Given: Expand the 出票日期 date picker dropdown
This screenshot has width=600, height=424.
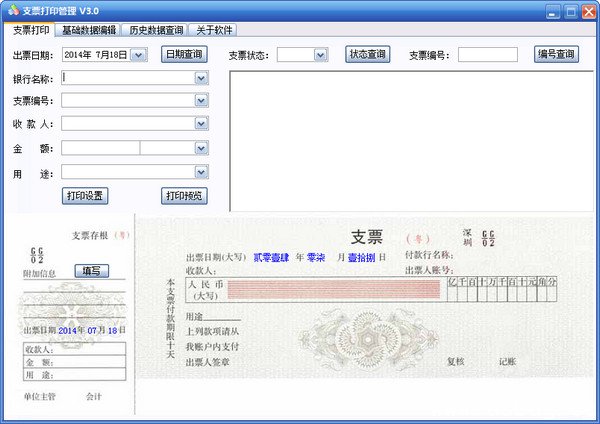Looking at the screenshot, I should coord(138,55).
